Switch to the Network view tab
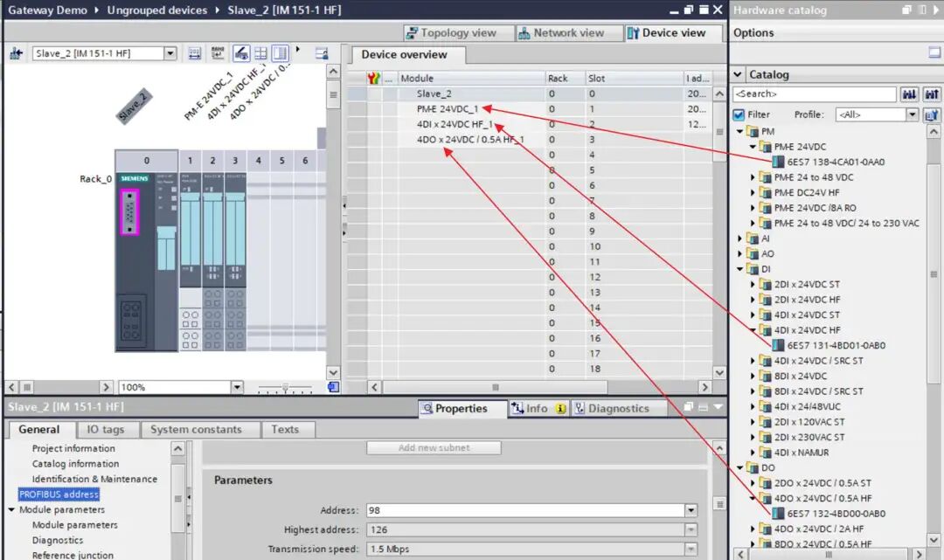This screenshot has height=560, width=944. pos(561,33)
